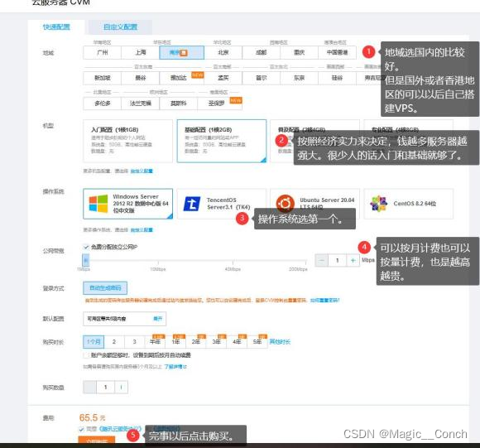The height and width of the screenshot is (448, 480).
Task: Click 自定义配置 link under operating systems
Action: (x=142, y=230)
